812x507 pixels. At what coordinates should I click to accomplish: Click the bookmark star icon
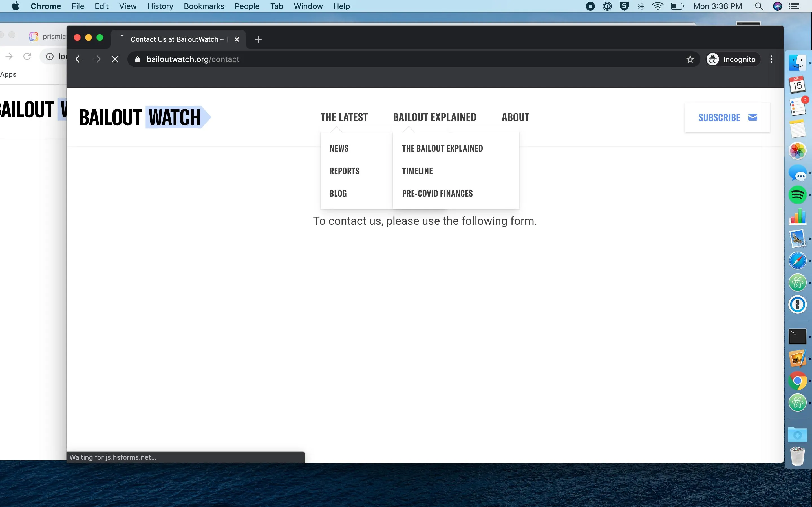pyautogui.click(x=690, y=59)
